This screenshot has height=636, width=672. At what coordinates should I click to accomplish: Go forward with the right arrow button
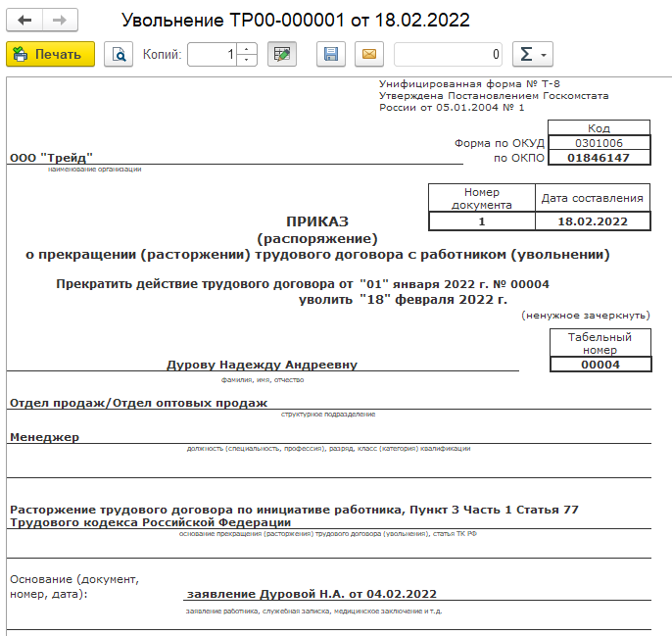click(60, 21)
